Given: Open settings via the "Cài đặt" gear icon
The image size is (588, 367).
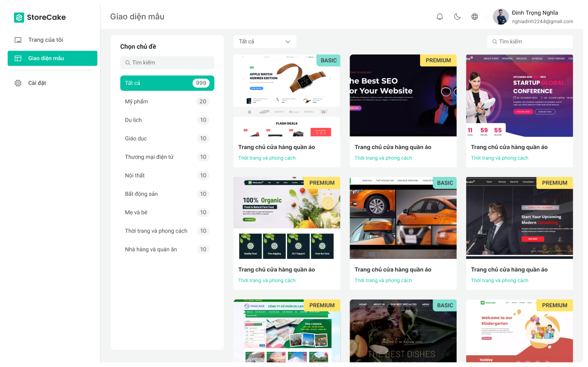Looking at the screenshot, I should 18,82.
